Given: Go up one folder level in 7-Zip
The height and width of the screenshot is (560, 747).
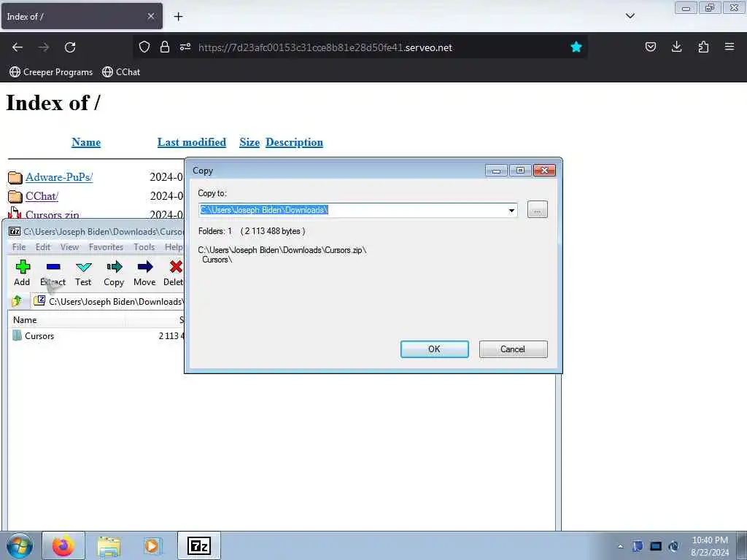Looking at the screenshot, I should pos(18,301).
